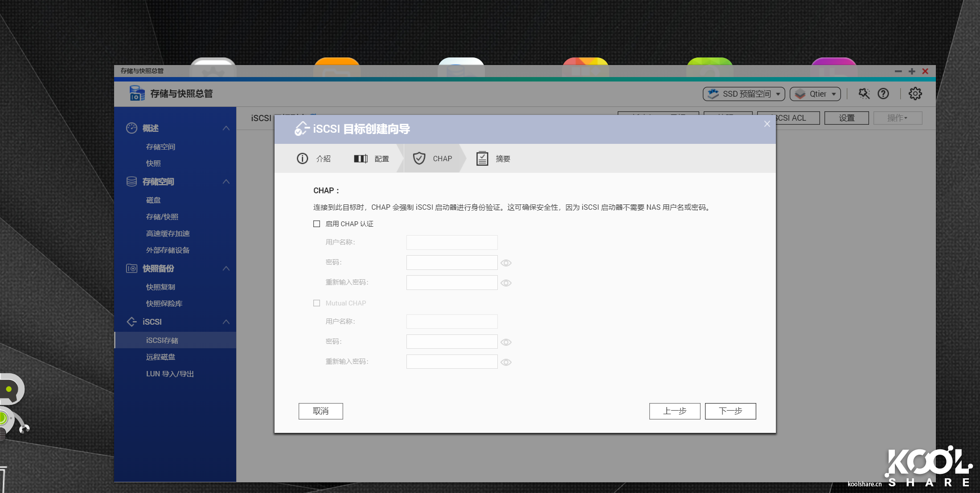Image resolution: width=980 pixels, height=493 pixels.
Task: Click the summary checklist step icon
Action: click(x=482, y=159)
